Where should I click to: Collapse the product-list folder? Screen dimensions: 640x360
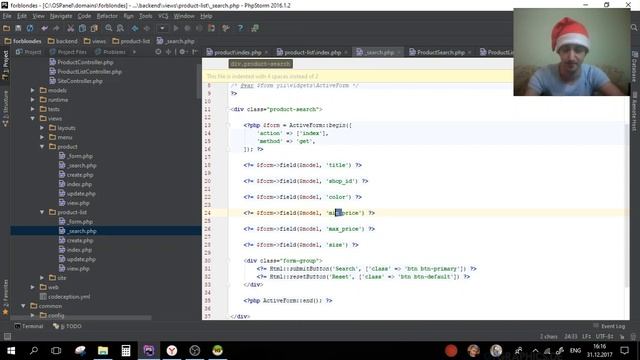(42, 212)
